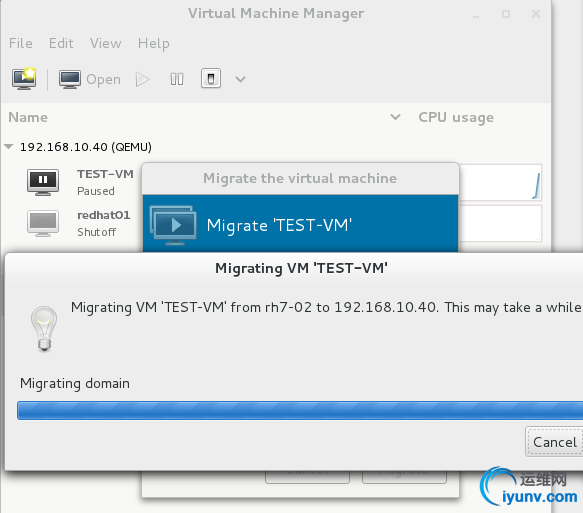The width and height of the screenshot is (583, 513).
Task: Select the 192.168.10.40 (QEMU) connection row
Action: coord(275,147)
